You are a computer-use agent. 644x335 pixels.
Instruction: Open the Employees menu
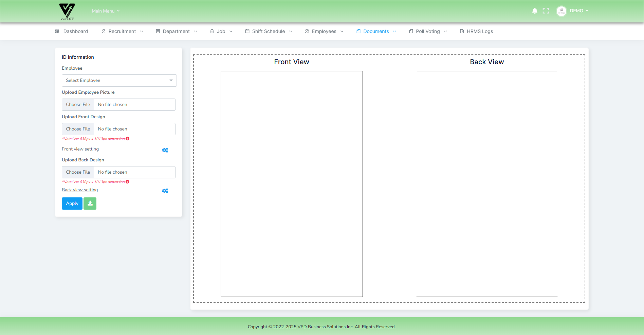click(324, 31)
